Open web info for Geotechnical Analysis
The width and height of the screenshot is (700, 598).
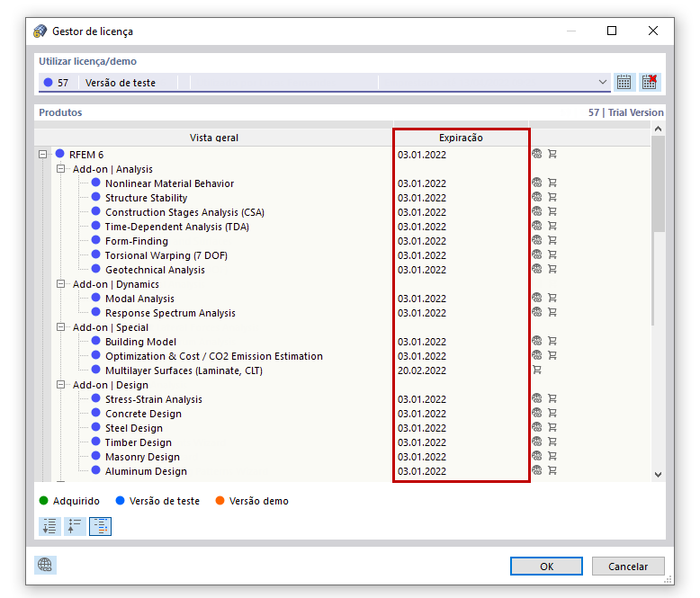[536, 269]
